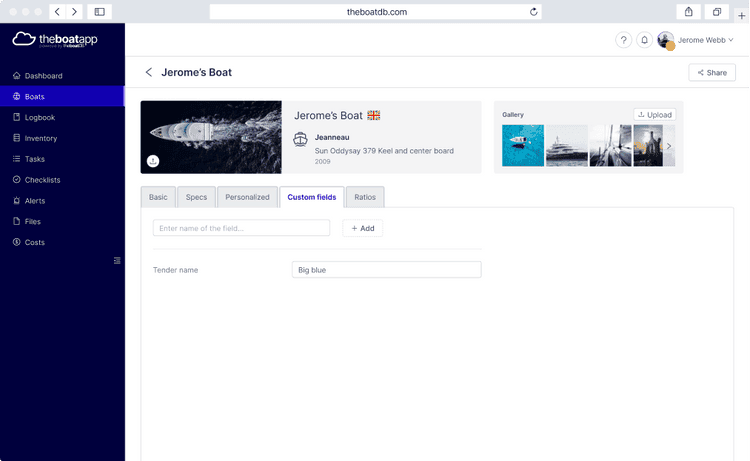Focus the field name input box
This screenshot has height=461, width=750.
point(241,228)
